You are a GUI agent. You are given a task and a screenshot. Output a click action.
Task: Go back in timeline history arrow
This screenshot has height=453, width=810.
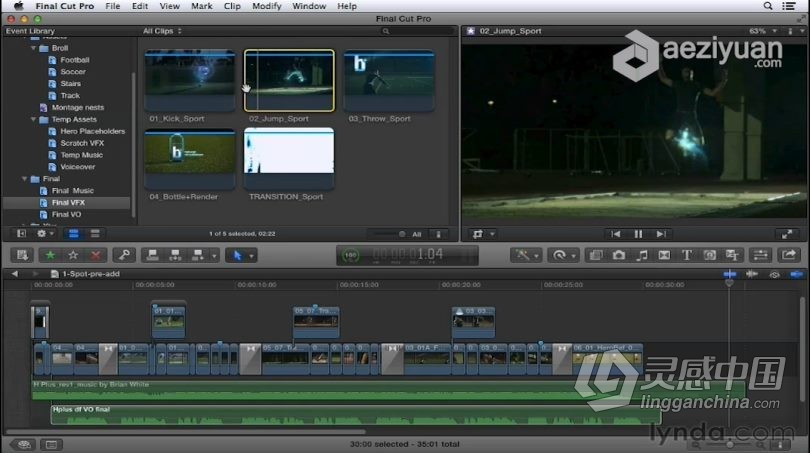point(14,274)
